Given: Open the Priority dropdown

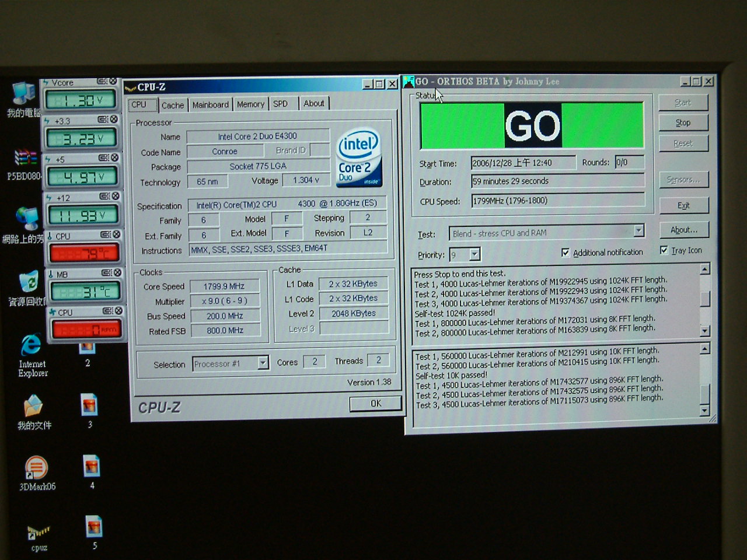Looking at the screenshot, I should tap(474, 254).
